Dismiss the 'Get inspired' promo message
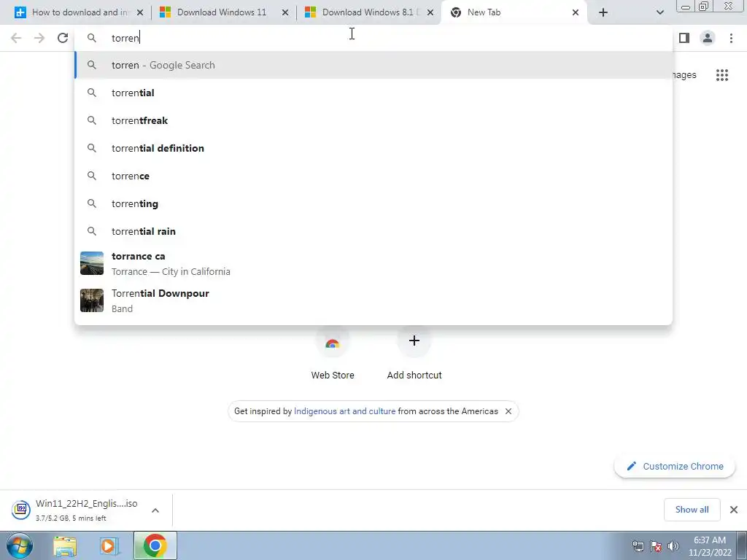The image size is (747, 560). tap(508, 411)
